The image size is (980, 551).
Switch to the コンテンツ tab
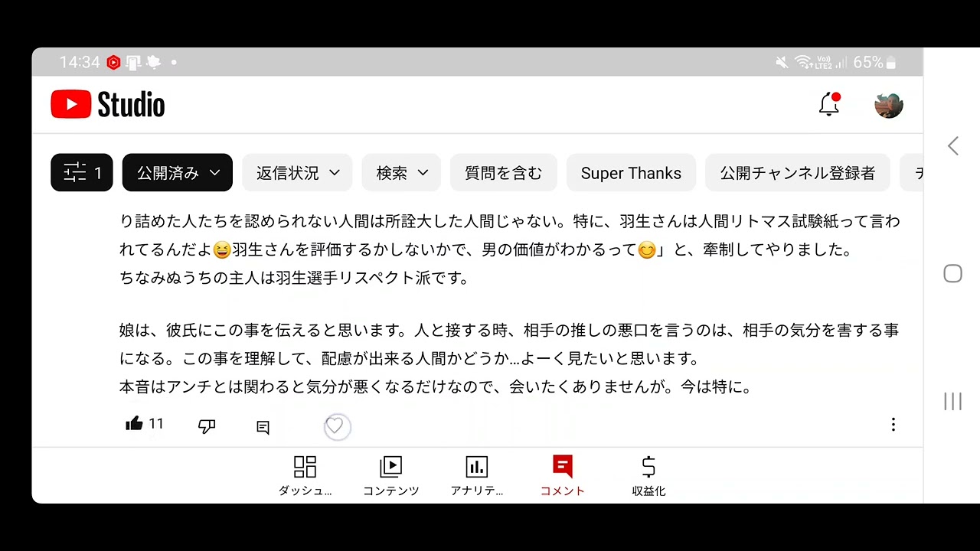click(x=390, y=476)
